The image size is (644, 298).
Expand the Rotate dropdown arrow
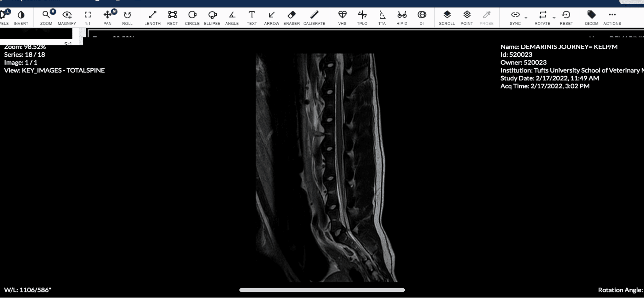(554, 18)
